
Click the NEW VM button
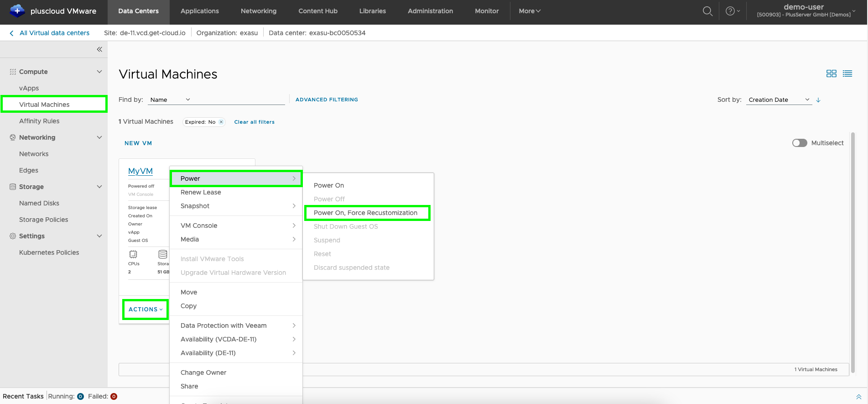coord(138,143)
